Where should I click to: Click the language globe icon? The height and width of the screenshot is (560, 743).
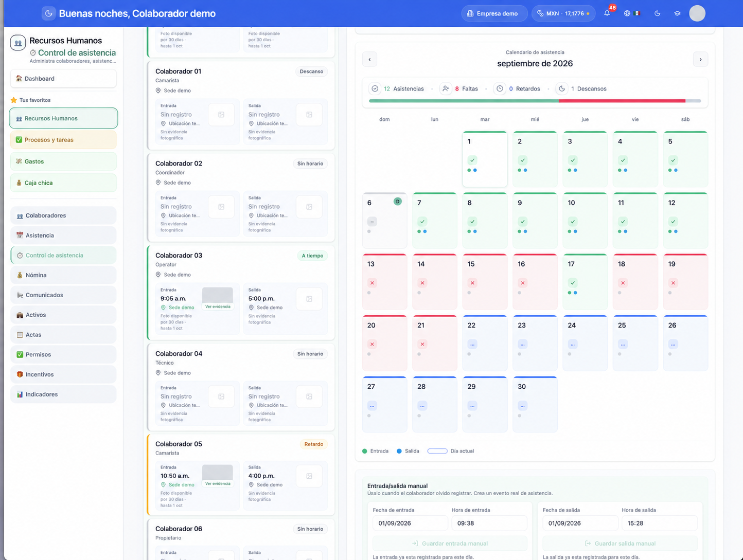[x=627, y=13]
